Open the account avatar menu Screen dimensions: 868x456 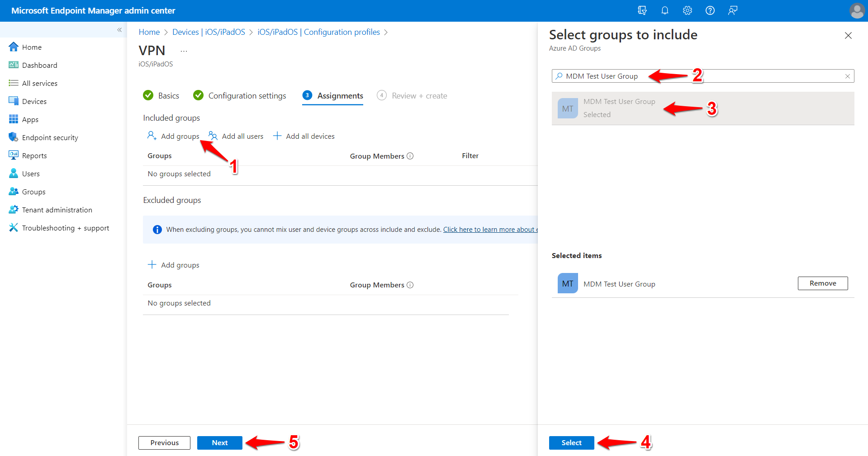tap(857, 10)
